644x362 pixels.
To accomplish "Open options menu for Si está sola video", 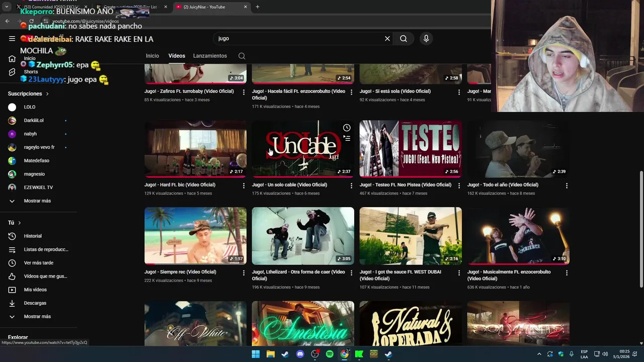I will 459,92.
